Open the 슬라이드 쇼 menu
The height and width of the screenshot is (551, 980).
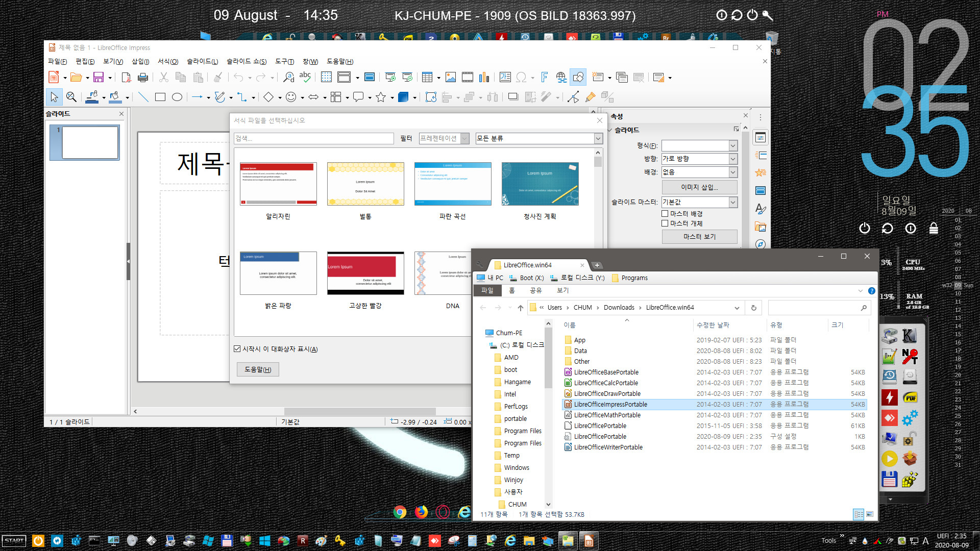247,62
